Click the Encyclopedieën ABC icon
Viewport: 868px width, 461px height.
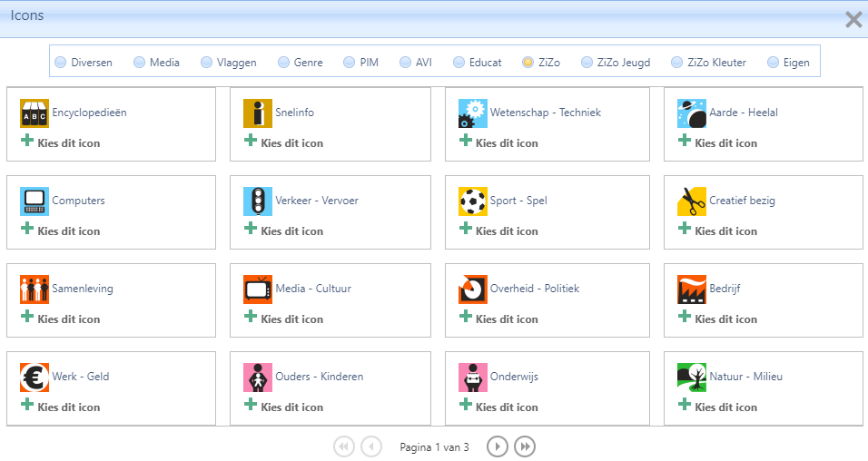pos(35,113)
